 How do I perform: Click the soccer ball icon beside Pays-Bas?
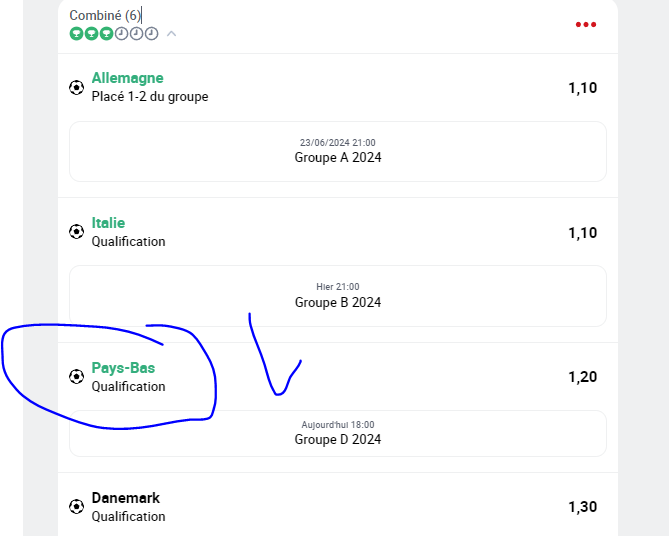(76, 376)
